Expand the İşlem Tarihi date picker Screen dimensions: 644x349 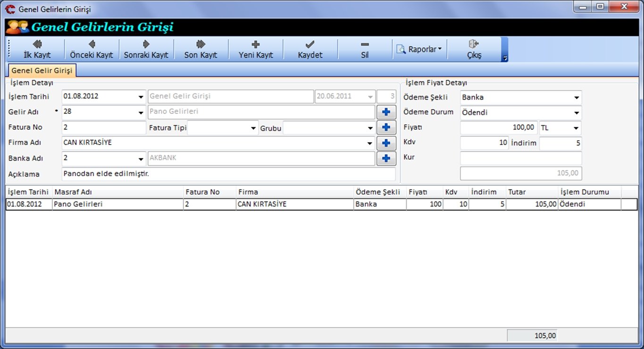(x=141, y=97)
